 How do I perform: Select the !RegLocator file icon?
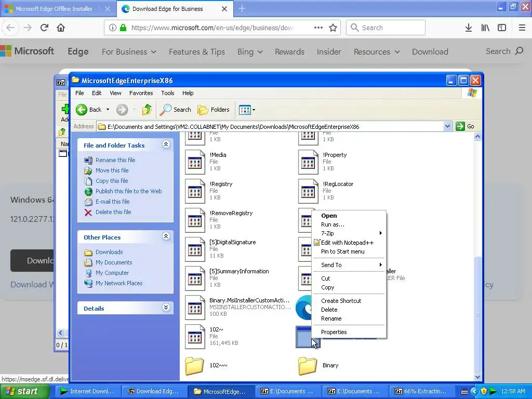click(308, 191)
